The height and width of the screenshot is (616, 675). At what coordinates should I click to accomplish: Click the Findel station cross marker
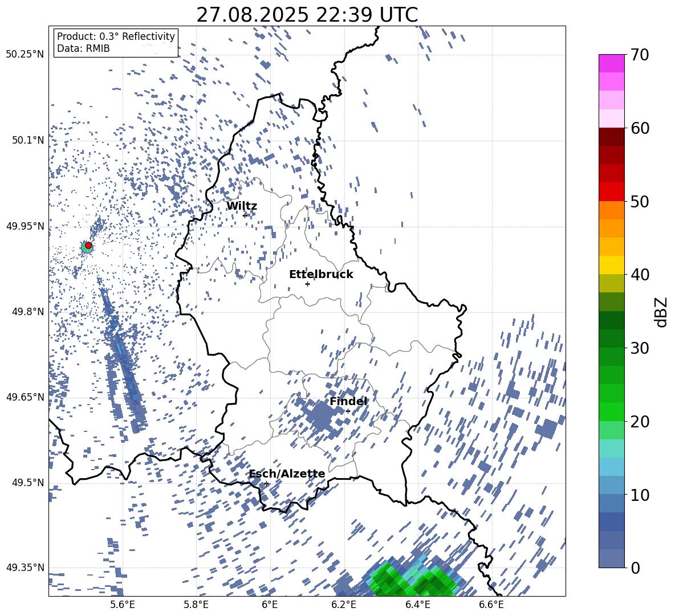tap(348, 411)
